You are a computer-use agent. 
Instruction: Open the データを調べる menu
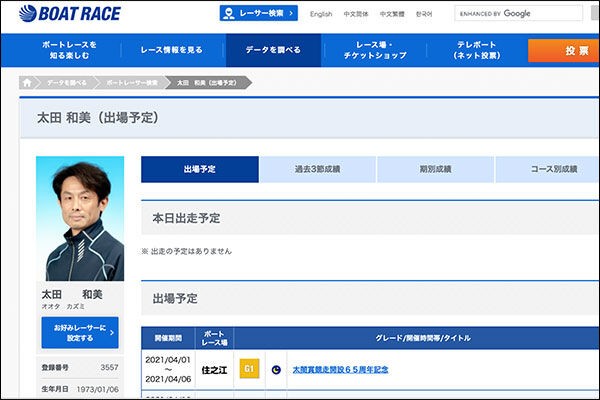tap(273, 50)
